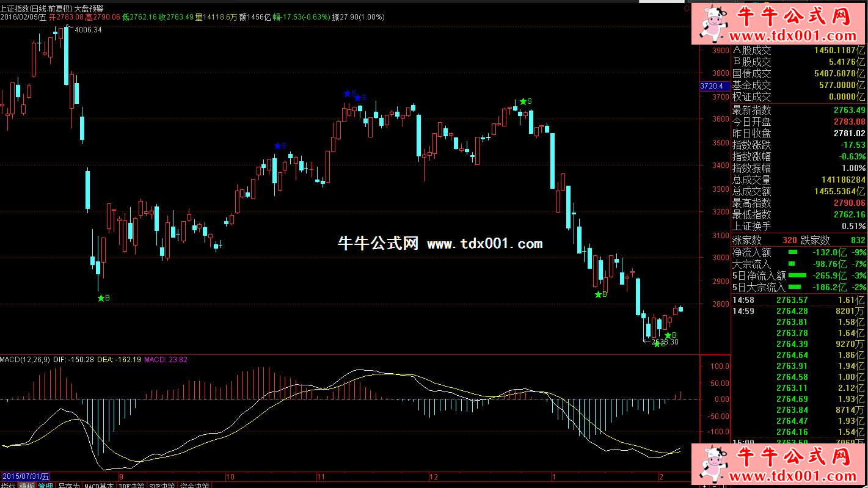Viewport: 868px width, 488px height.
Task: Select the 管理 tab
Action: pos(45,486)
